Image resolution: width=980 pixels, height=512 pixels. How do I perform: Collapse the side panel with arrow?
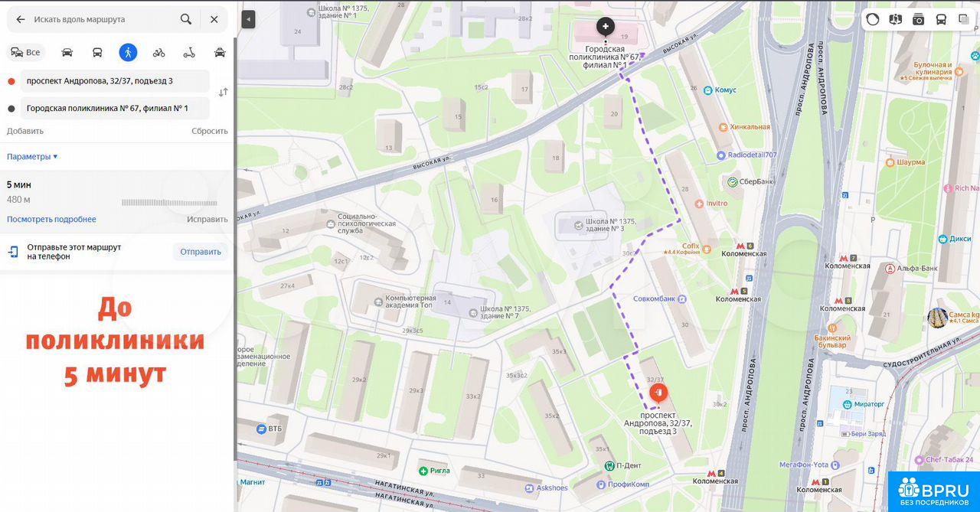point(248,20)
